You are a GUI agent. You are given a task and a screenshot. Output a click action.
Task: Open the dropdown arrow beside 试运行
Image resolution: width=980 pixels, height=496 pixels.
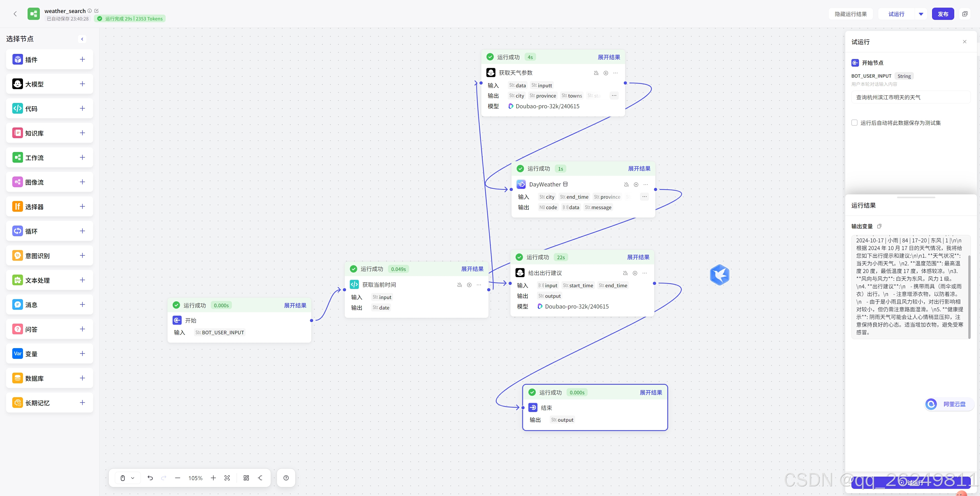point(921,14)
